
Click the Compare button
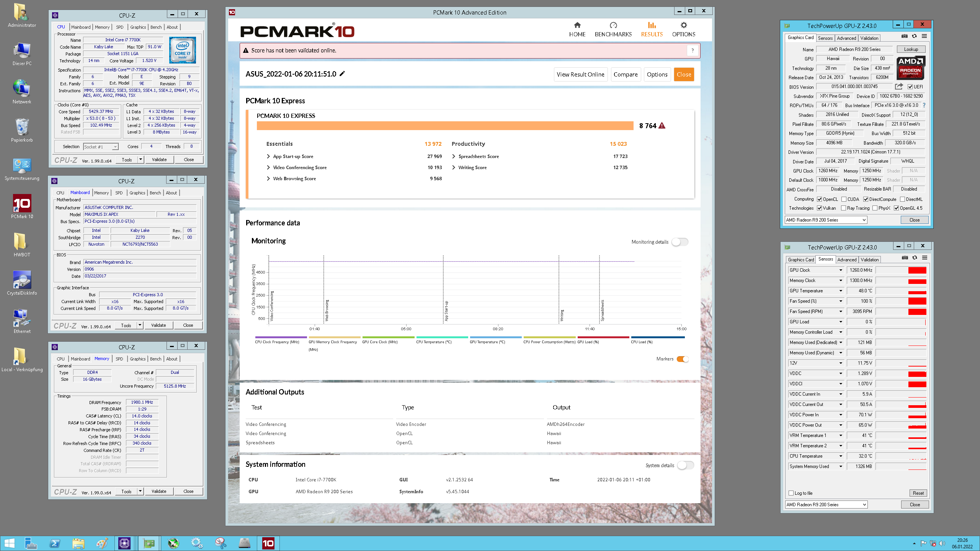coord(626,75)
